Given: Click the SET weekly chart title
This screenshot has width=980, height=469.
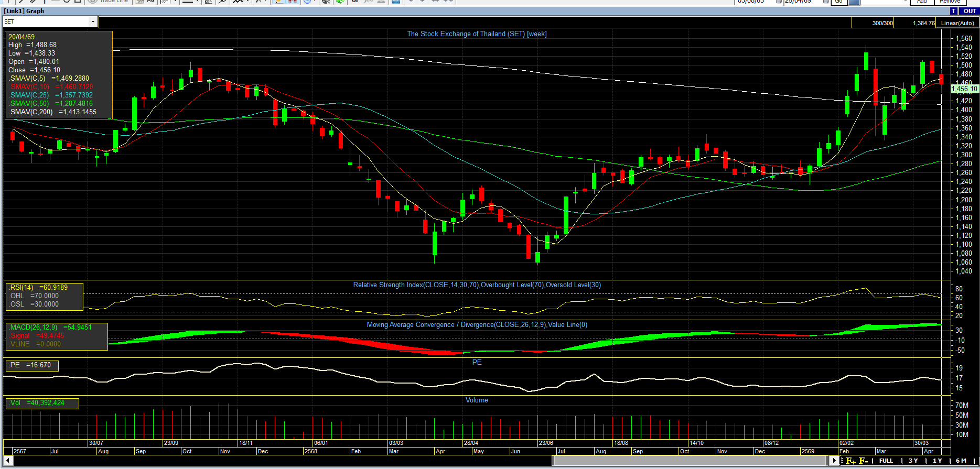Looking at the screenshot, I should (x=477, y=34).
